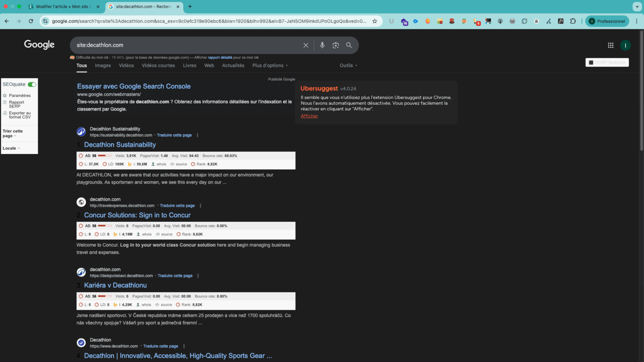This screenshot has height=362, width=644.
Task: Open the tab list dropdown arrow
Action: tap(637, 6)
